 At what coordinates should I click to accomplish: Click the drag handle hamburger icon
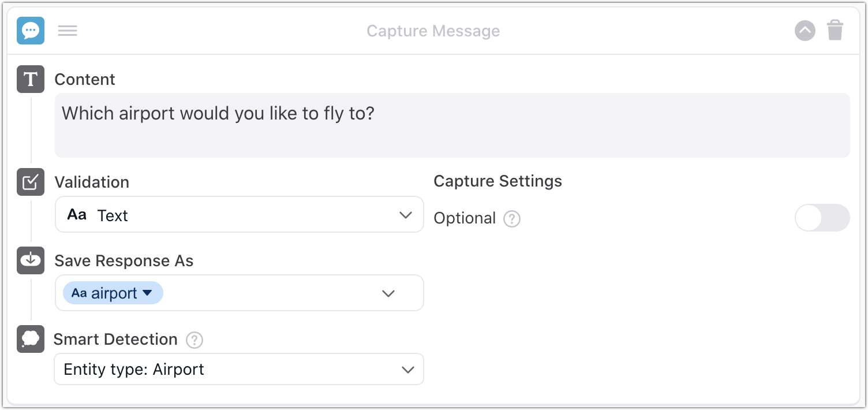pyautogui.click(x=68, y=31)
